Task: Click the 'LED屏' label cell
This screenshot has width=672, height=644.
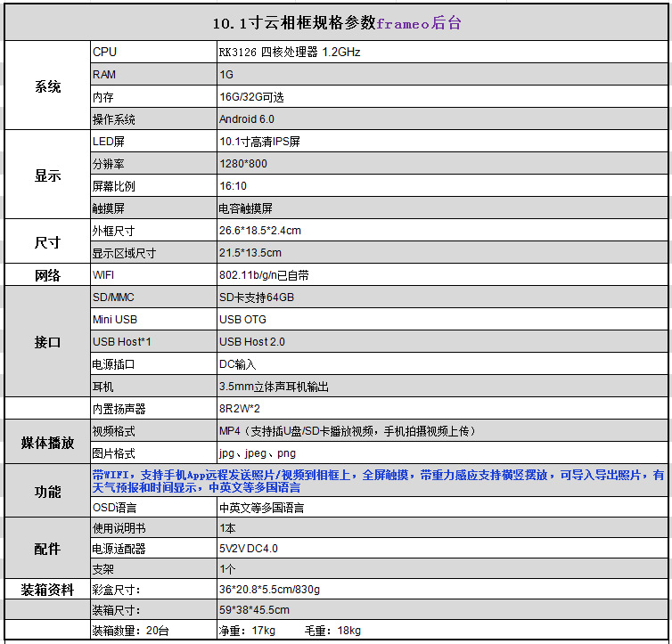Action: coord(153,141)
